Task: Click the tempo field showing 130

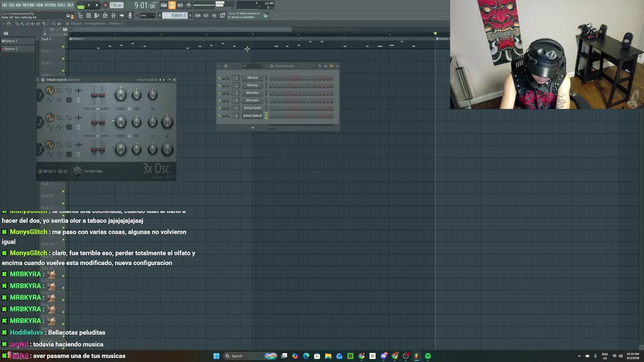Action: point(116,6)
